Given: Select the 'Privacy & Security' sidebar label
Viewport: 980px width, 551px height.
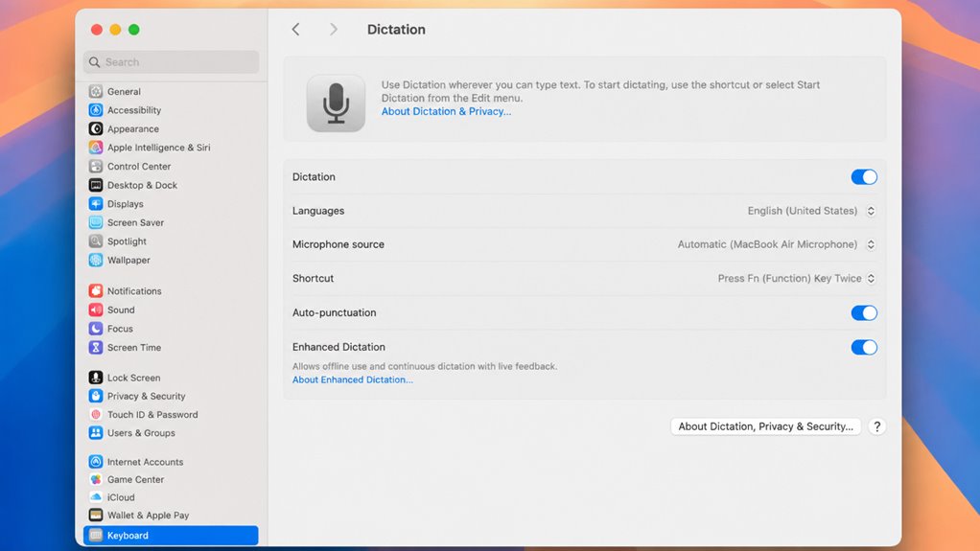Looking at the screenshot, I should tap(147, 396).
